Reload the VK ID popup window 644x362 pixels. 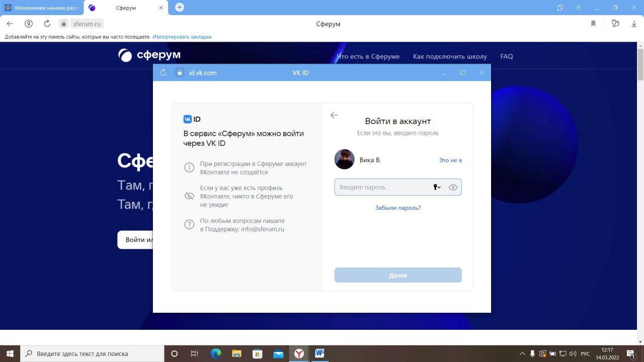tap(163, 72)
